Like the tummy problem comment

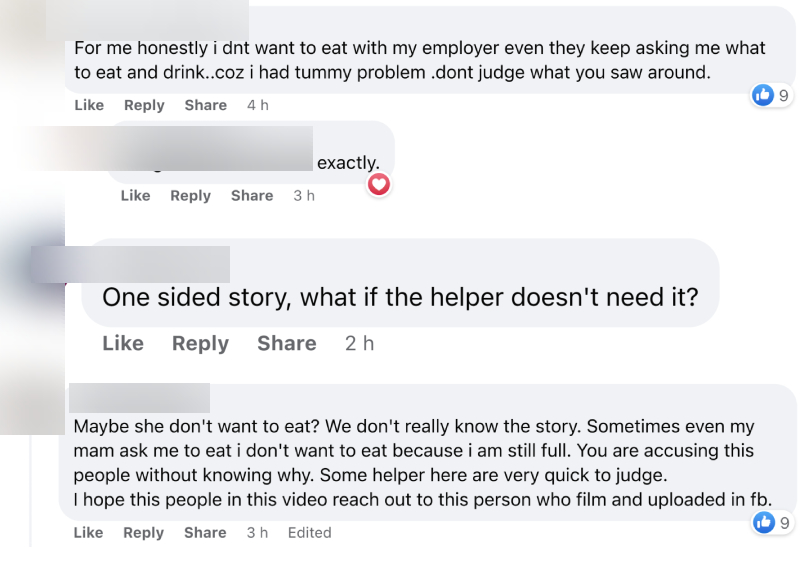(x=89, y=105)
